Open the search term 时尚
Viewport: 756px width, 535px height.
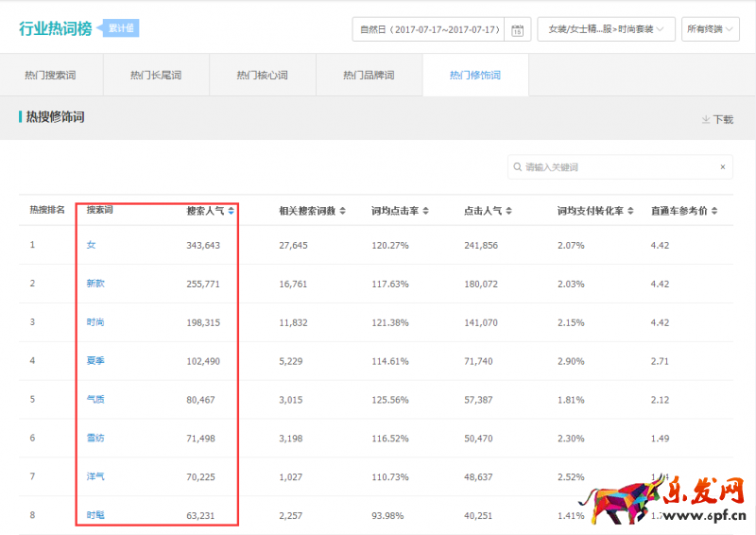95,322
